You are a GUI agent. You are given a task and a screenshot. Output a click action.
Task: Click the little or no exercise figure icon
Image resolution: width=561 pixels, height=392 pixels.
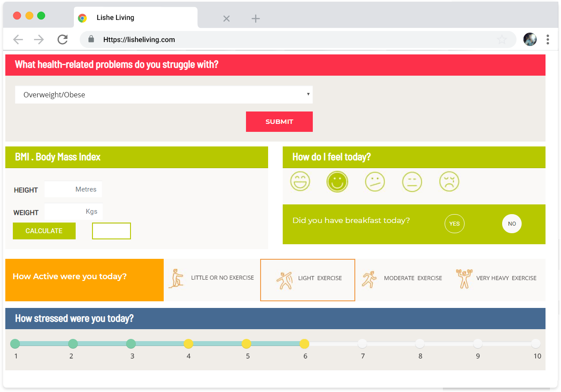coord(176,278)
